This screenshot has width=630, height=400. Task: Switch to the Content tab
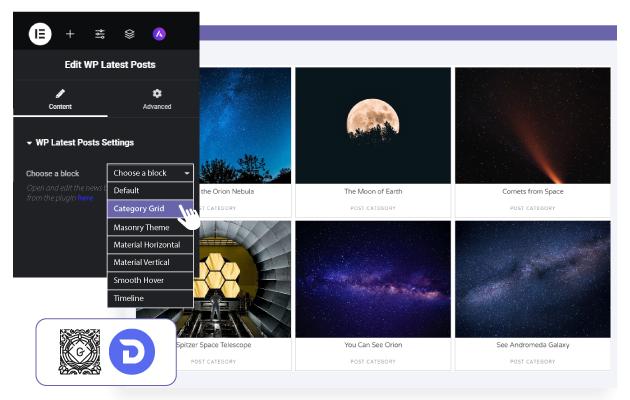[60, 99]
